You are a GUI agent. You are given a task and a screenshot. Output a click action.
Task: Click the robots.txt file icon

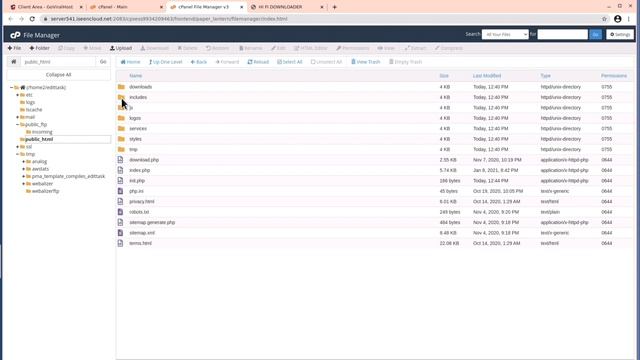(120, 212)
